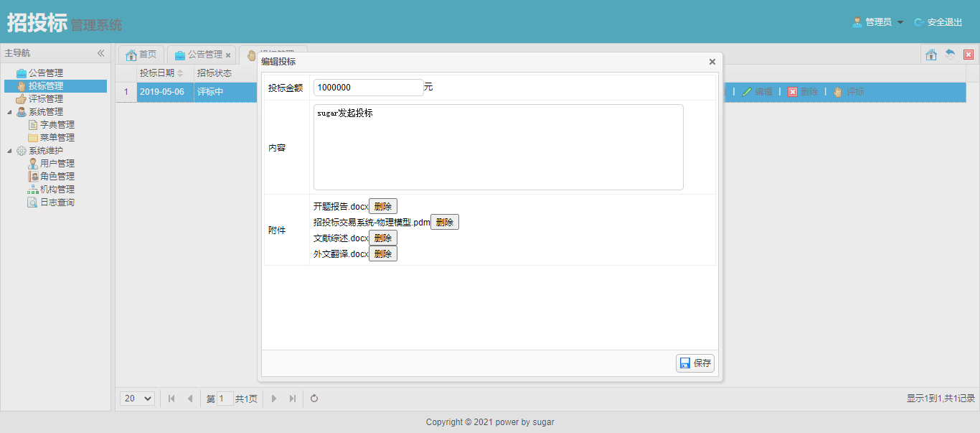Go to the last page

point(292,399)
